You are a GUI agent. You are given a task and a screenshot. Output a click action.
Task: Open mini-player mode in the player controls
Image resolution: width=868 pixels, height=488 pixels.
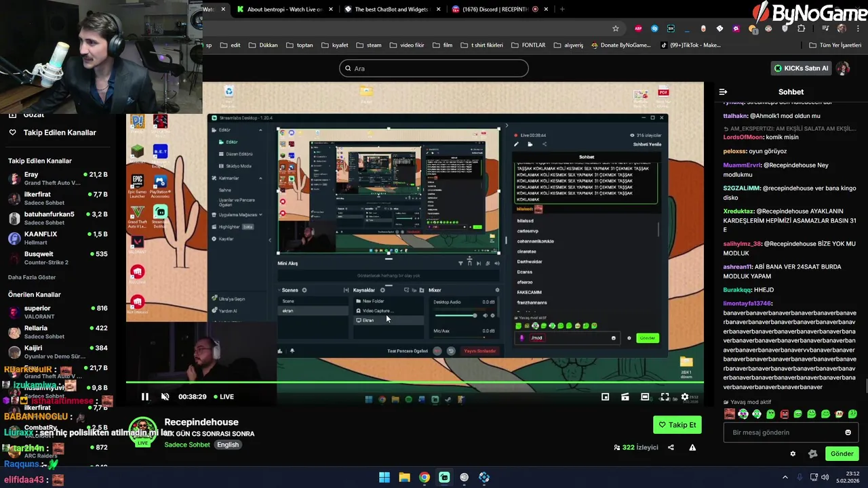point(605,396)
